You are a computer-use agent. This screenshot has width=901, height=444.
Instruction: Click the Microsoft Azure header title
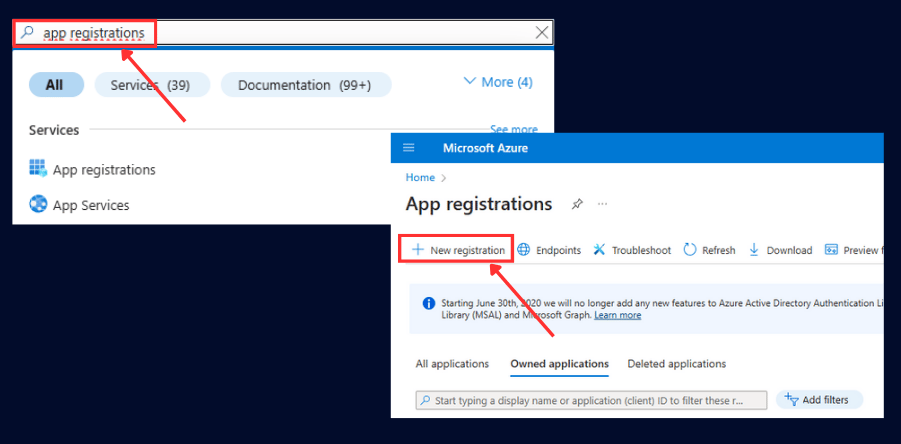point(485,148)
